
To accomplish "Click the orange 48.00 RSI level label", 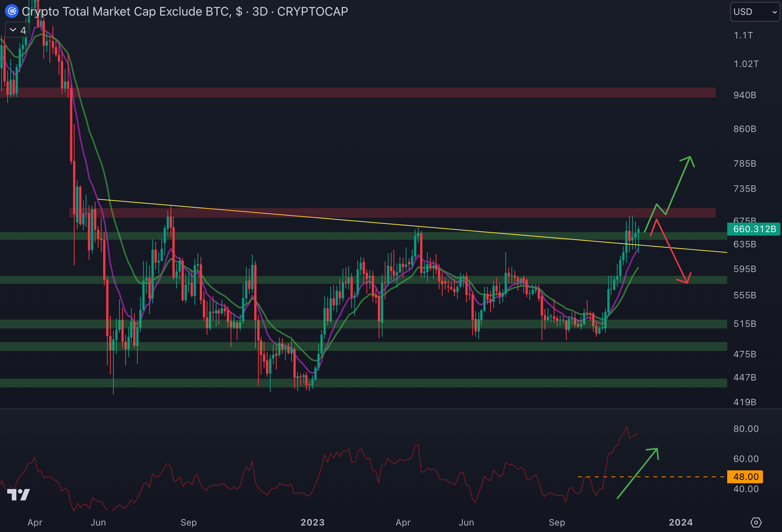I will click(x=745, y=476).
